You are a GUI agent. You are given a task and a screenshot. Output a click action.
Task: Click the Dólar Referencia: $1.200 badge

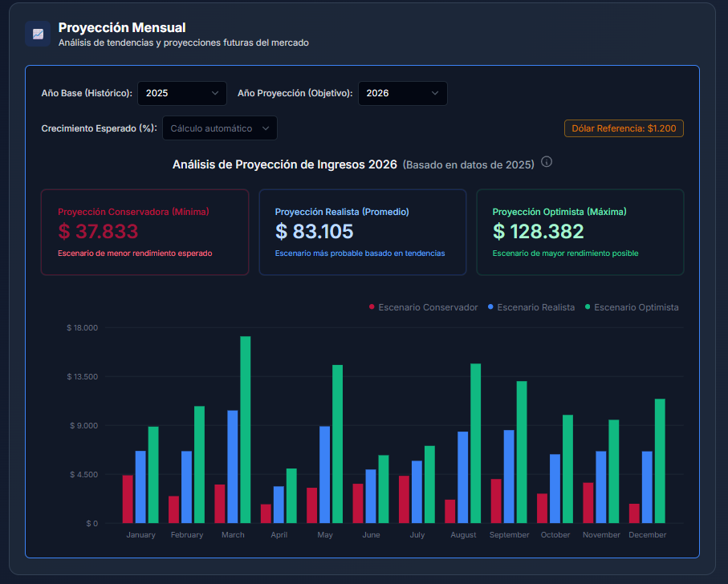pos(624,128)
